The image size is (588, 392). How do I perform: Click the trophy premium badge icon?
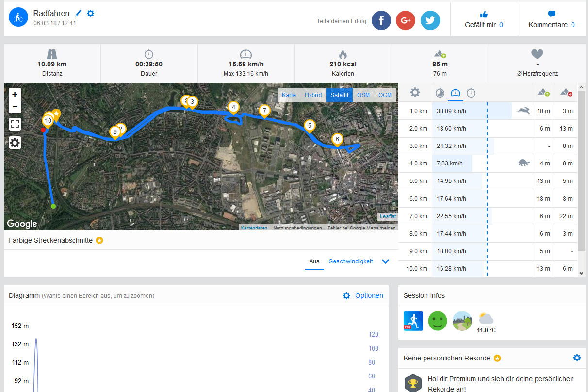[413, 383]
